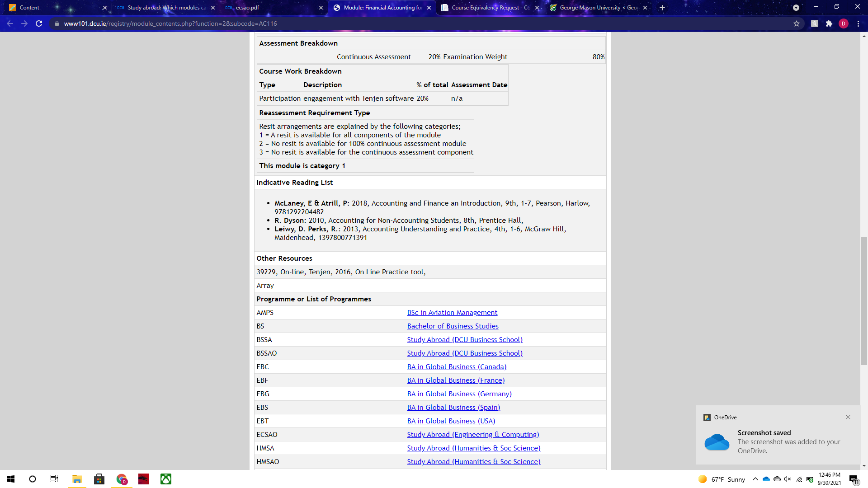Click the page vertical scrollbar thumb
The image size is (868, 488).
(x=864, y=300)
